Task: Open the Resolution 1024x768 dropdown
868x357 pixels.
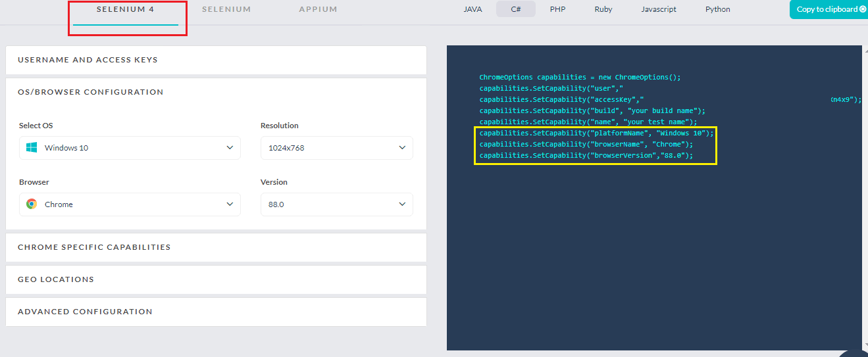Action: (336, 148)
